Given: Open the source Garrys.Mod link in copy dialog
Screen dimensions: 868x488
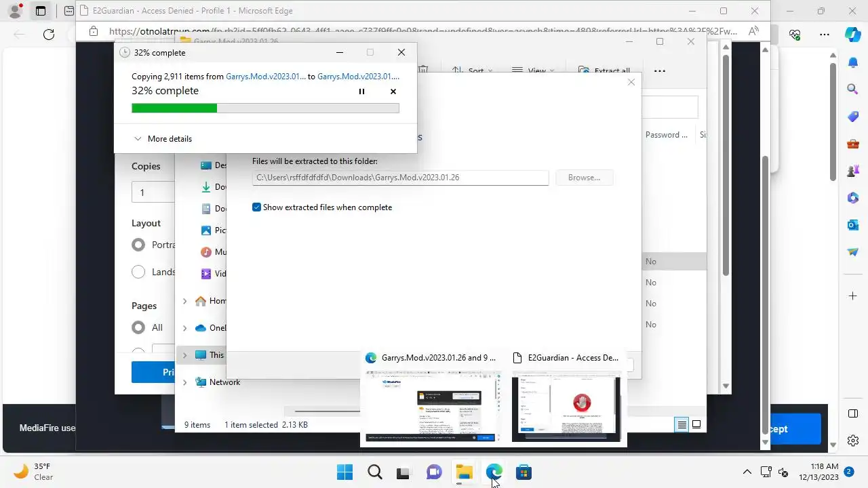Looking at the screenshot, I should click(x=266, y=77).
